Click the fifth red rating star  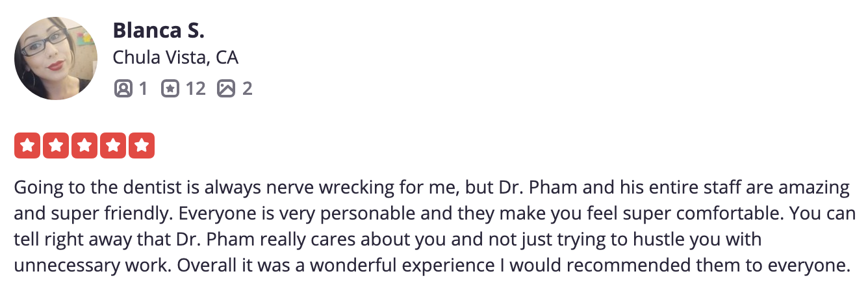142,145
